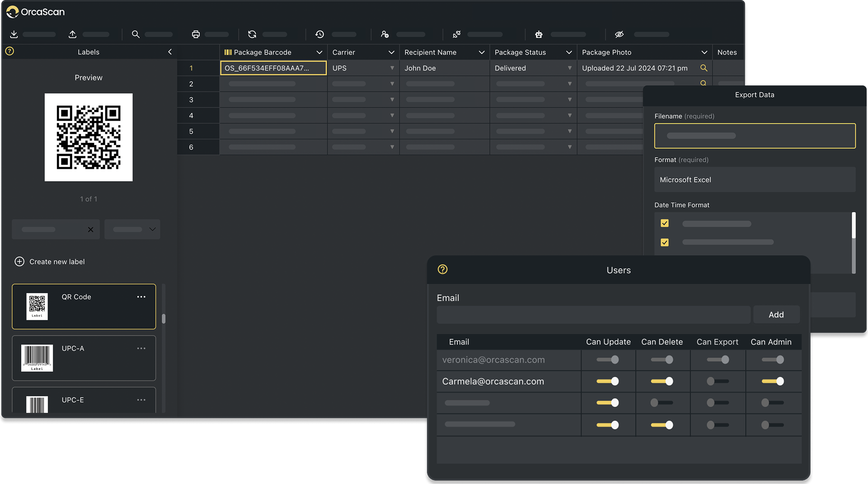Click the Add user button
The width and height of the screenshot is (868, 484).
click(x=776, y=315)
